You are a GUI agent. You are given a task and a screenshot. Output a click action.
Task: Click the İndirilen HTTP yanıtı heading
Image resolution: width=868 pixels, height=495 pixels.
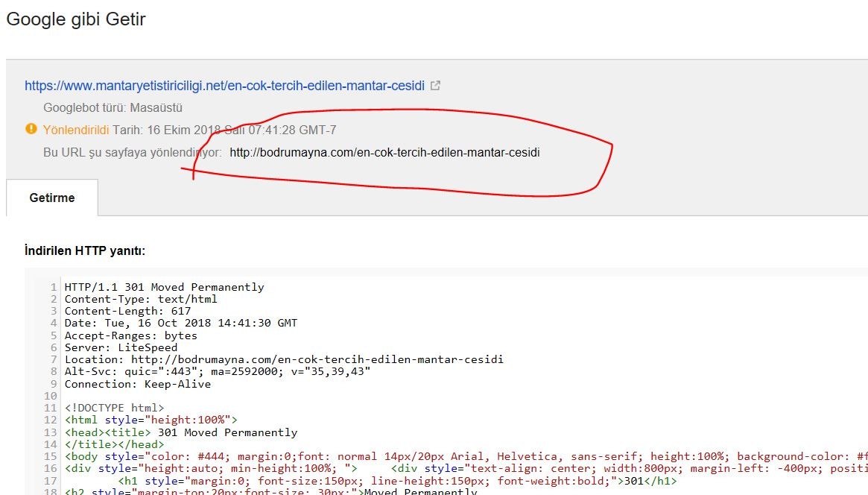pos(85,250)
